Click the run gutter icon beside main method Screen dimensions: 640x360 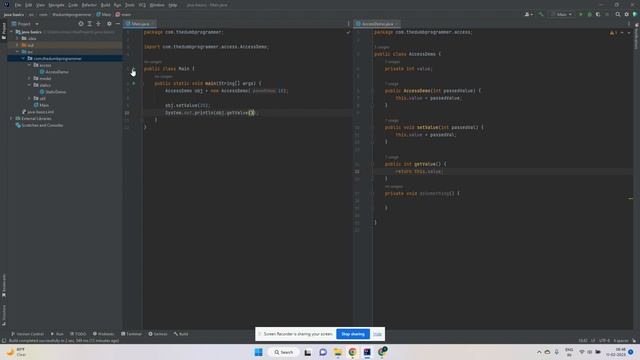click(133, 83)
